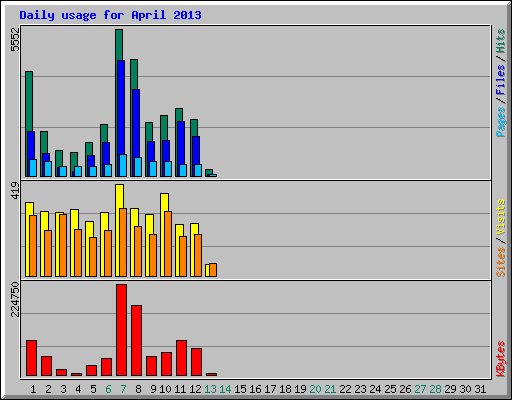Click the orange Sites bar for day 10
512x400 pixels.
(x=168, y=244)
